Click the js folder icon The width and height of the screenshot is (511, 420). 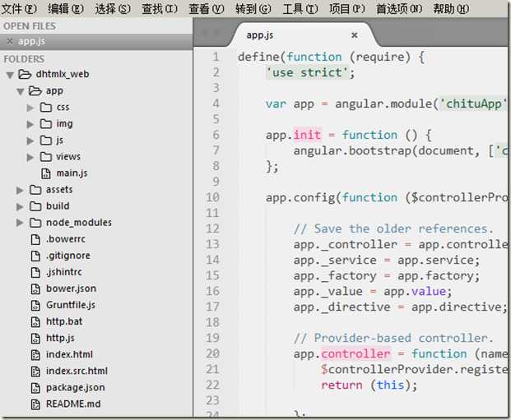[46, 140]
